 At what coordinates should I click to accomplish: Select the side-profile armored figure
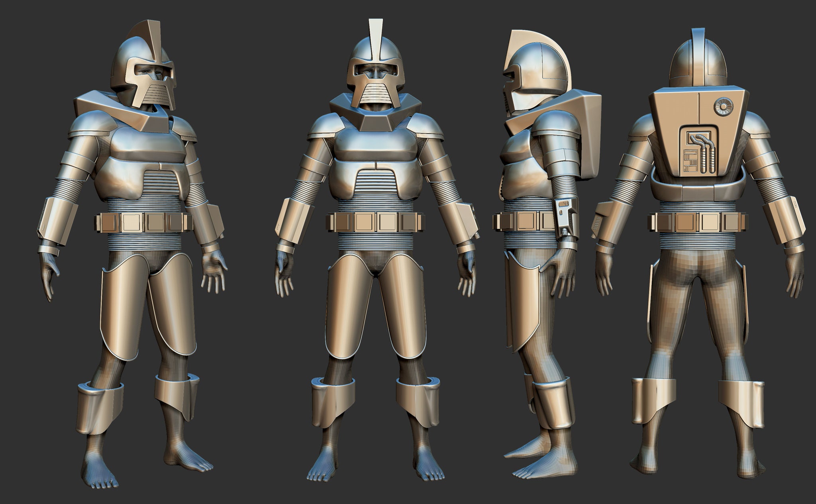[547, 254]
